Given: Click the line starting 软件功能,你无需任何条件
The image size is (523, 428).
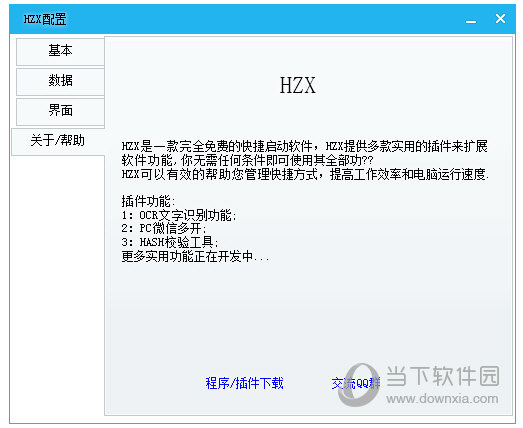Looking at the screenshot, I should click(247, 160).
